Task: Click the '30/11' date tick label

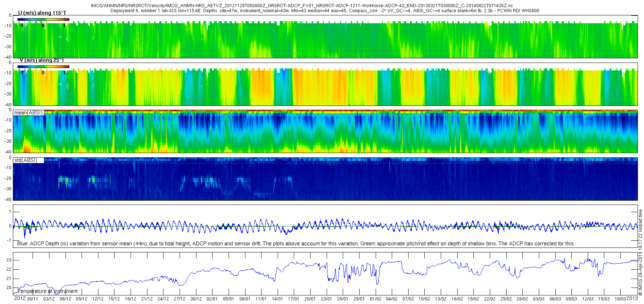Action: (x=33, y=299)
